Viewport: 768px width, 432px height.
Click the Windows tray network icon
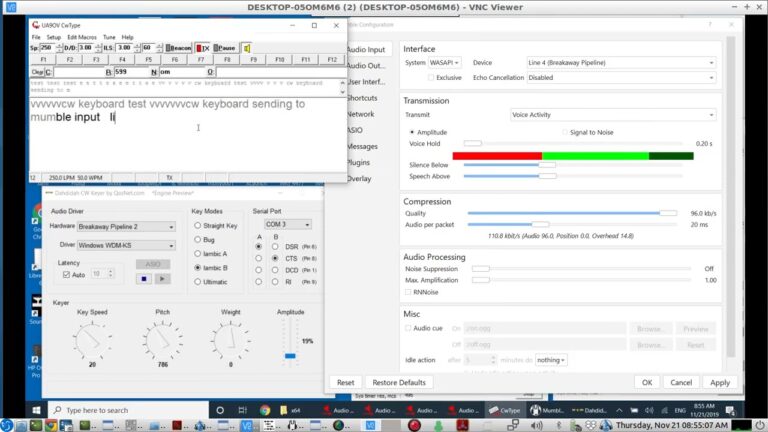[664, 410]
